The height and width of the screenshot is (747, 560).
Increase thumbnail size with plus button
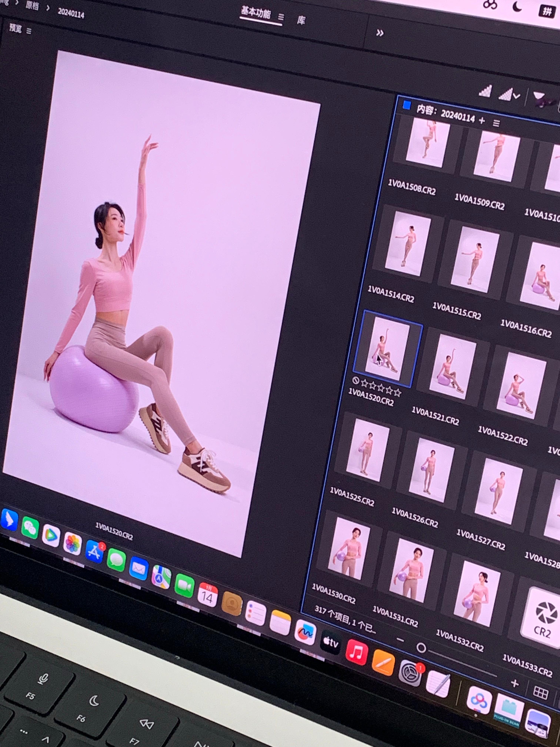pos(514,683)
